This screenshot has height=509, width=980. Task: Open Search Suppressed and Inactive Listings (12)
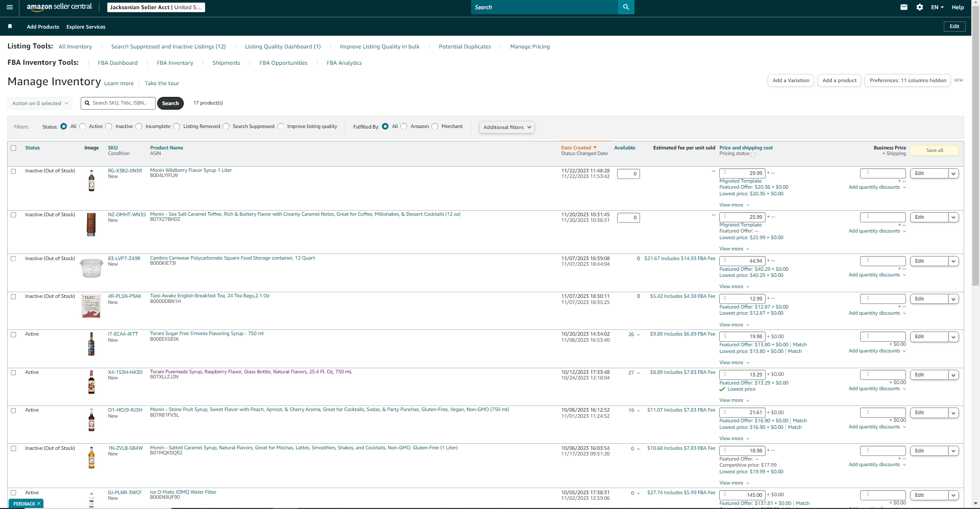168,46
